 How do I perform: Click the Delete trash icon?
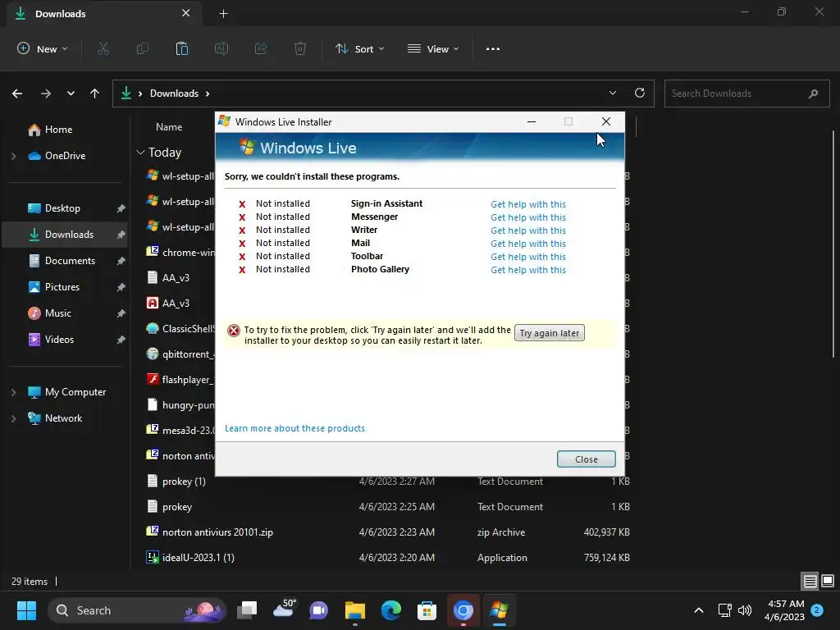pyautogui.click(x=300, y=48)
